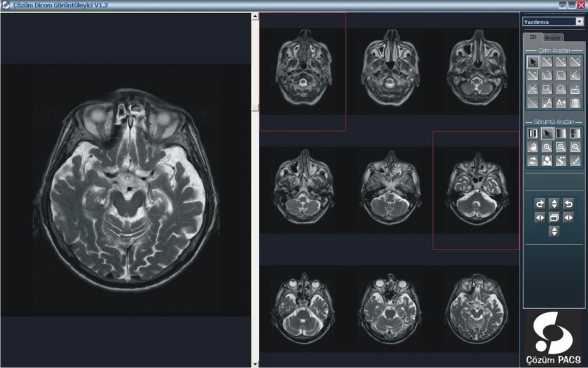Switch to the 2D tab

click(x=533, y=37)
